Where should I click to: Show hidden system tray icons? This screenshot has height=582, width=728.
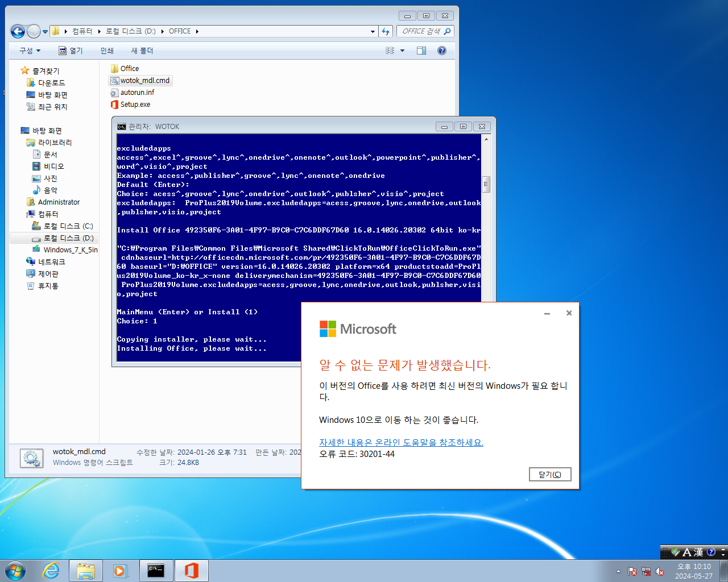click(618, 571)
